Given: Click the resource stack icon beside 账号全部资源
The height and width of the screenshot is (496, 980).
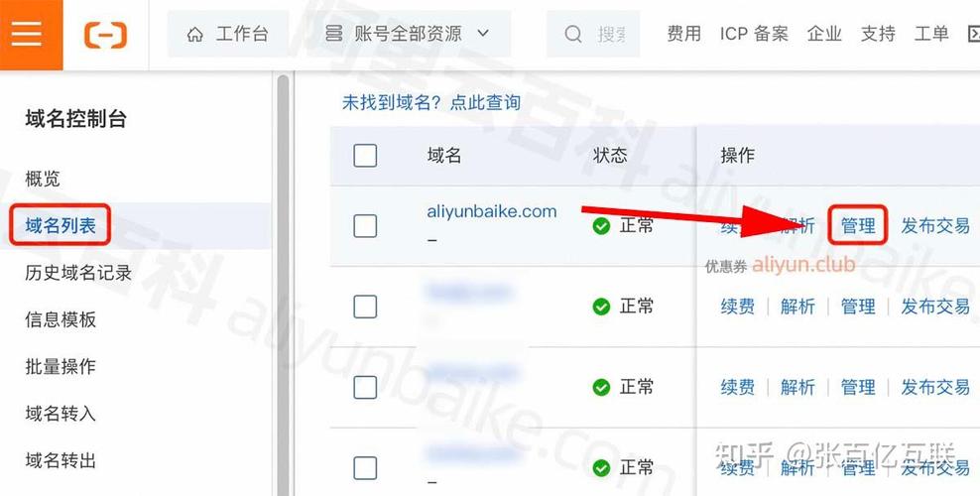Looking at the screenshot, I should coord(333,34).
